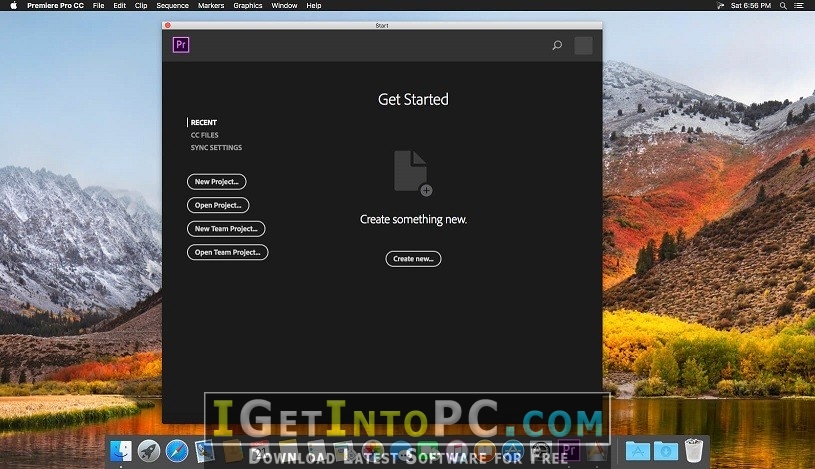Screen dimensions: 815x469
Task: Switch to the SYNC SETTINGS tab
Action: (216, 148)
